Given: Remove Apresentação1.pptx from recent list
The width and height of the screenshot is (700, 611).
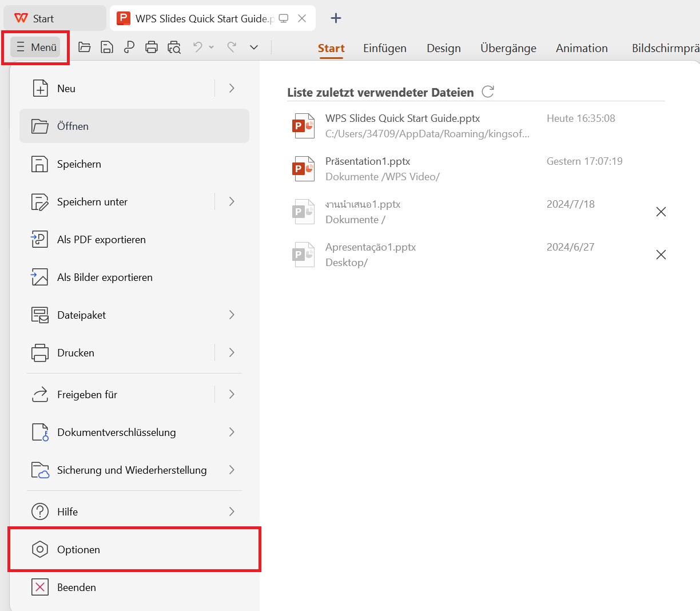Looking at the screenshot, I should [x=661, y=255].
